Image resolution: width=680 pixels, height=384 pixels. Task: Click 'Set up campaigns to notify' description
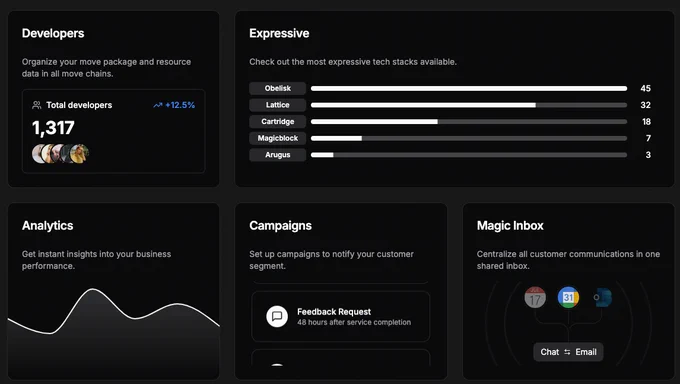(331, 260)
